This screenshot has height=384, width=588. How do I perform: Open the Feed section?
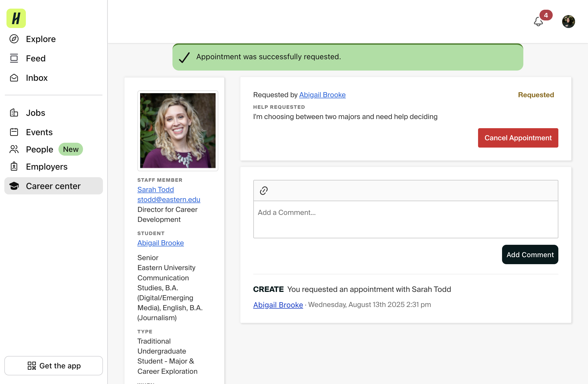(36, 58)
